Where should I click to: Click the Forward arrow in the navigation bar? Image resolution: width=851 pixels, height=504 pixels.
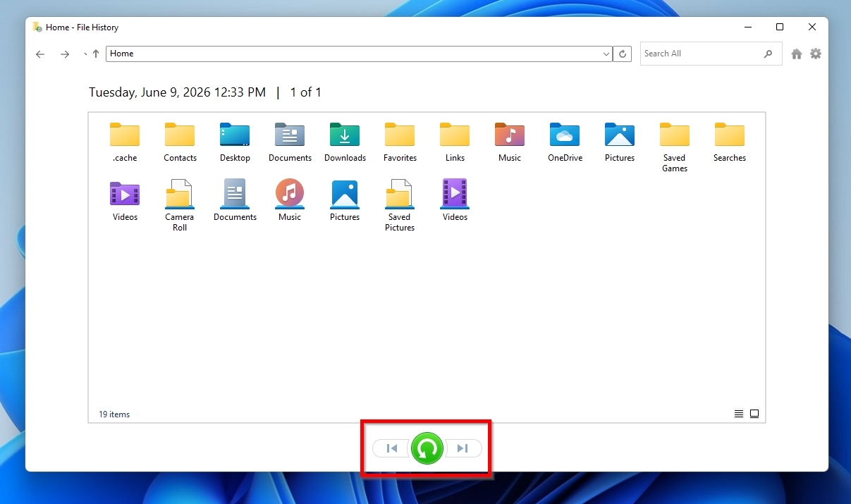pyautogui.click(x=65, y=54)
